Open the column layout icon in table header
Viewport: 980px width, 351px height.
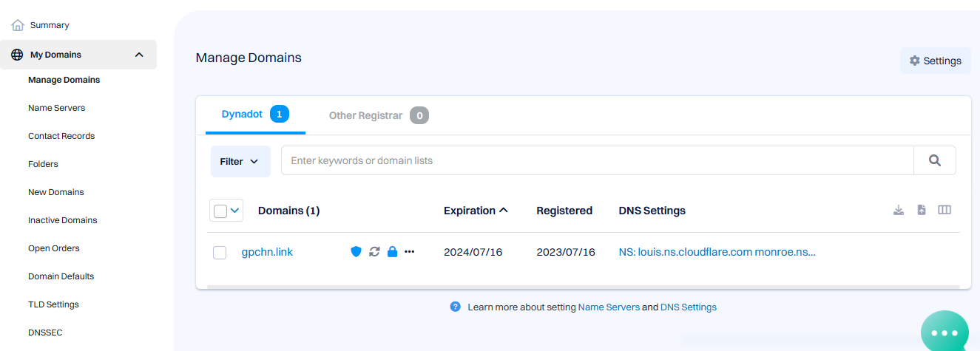tap(944, 210)
